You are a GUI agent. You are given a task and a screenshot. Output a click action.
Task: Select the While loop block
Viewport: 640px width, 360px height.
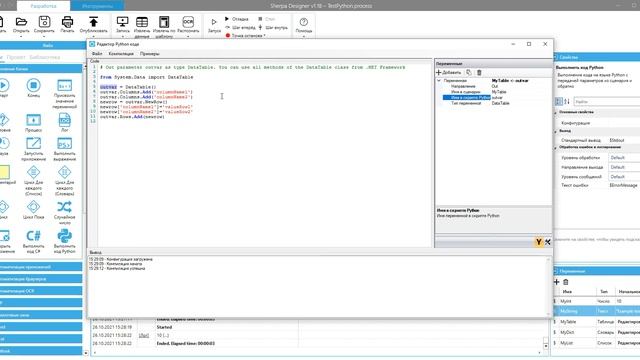(33, 207)
